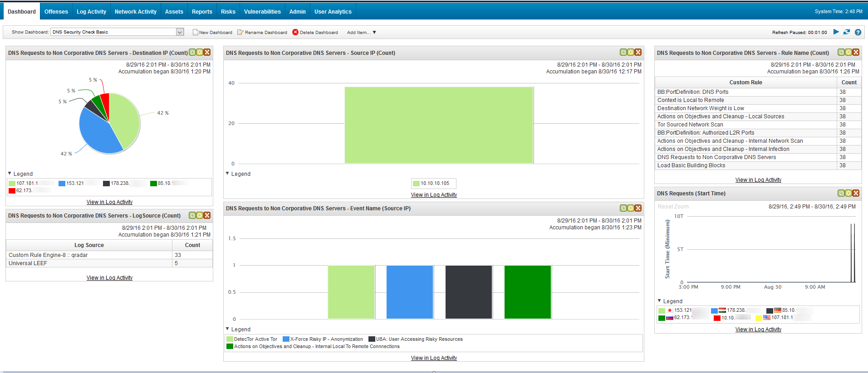
Task: Click the refresh now arrows icon
Action: (x=847, y=32)
